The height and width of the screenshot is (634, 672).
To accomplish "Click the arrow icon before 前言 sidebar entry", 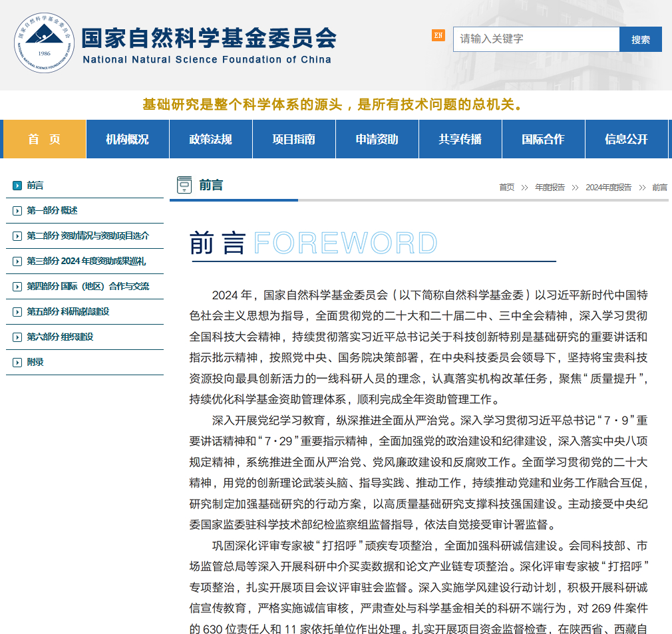I will click(18, 186).
